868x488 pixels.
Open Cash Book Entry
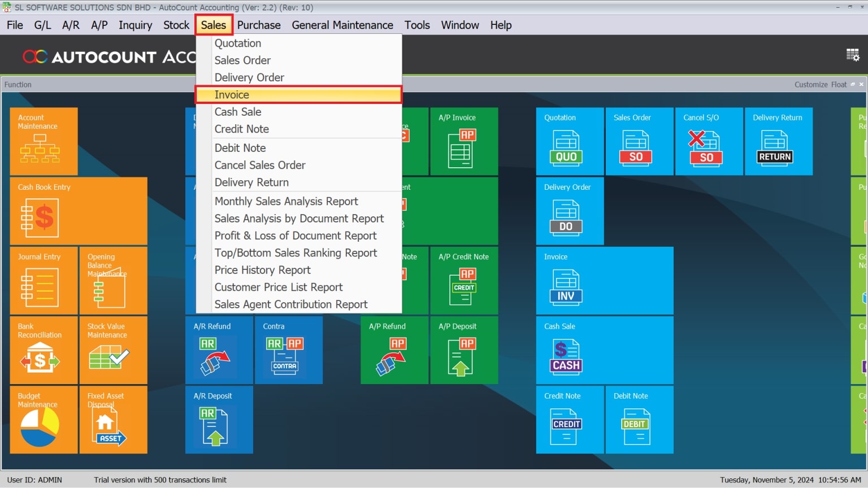point(78,211)
